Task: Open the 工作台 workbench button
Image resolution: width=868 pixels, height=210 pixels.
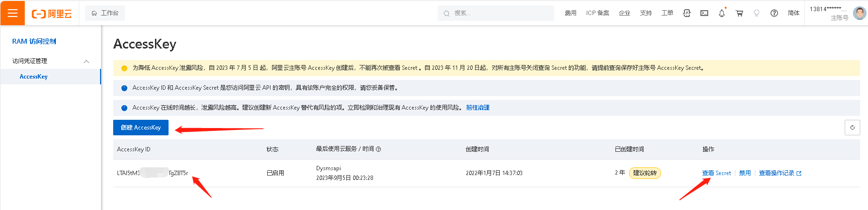Action: point(105,13)
